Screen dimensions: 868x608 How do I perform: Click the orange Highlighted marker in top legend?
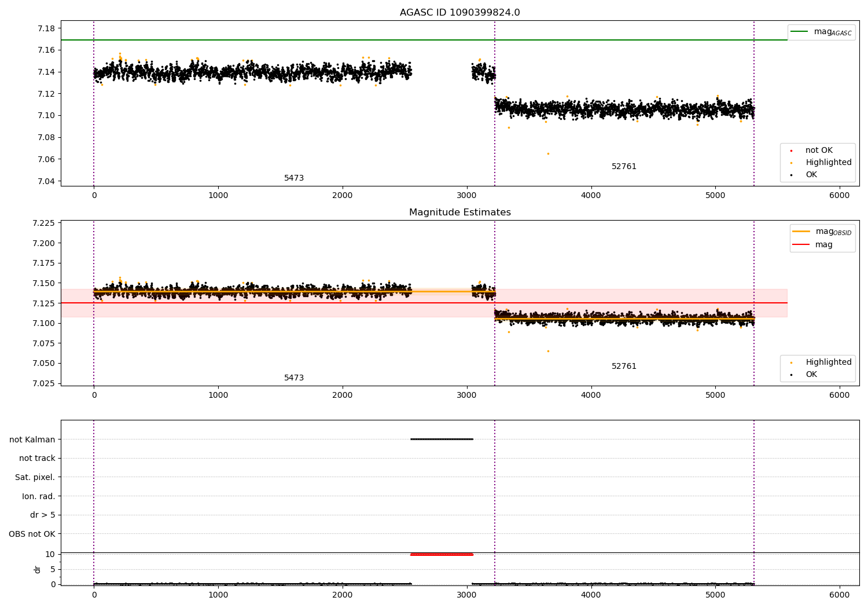point(791,163)
